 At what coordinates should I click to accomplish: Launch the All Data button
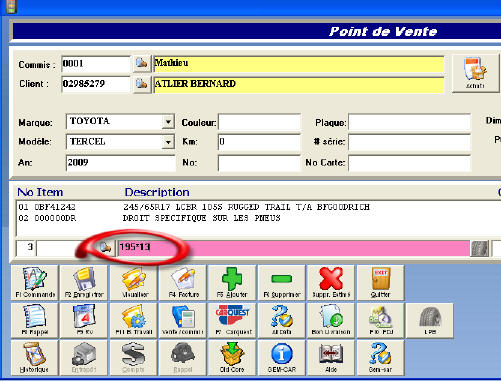pos(282,320)
